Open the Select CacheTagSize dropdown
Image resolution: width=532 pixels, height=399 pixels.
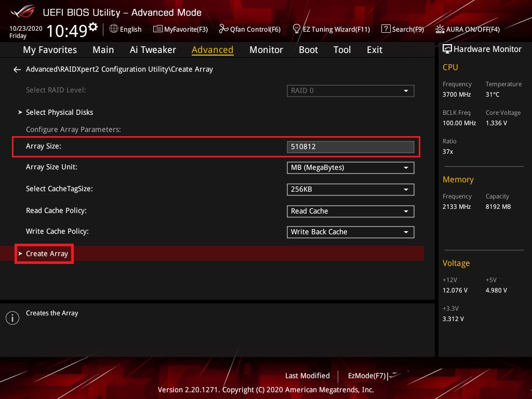350,190
